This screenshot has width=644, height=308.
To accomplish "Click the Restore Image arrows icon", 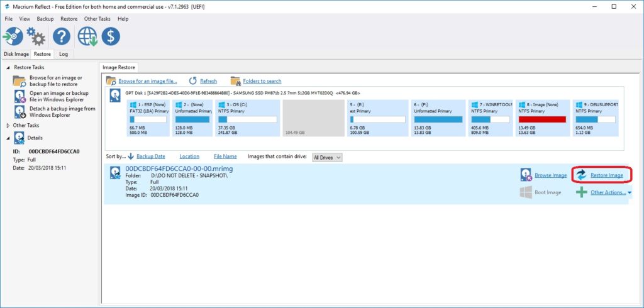I will pyautogui.click(x=581, y=175).
